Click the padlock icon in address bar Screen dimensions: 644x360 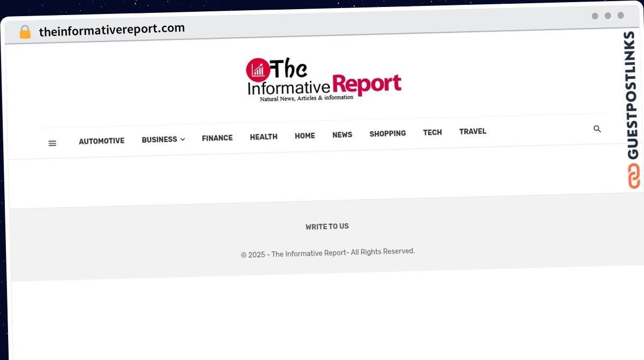click(25, 32)
